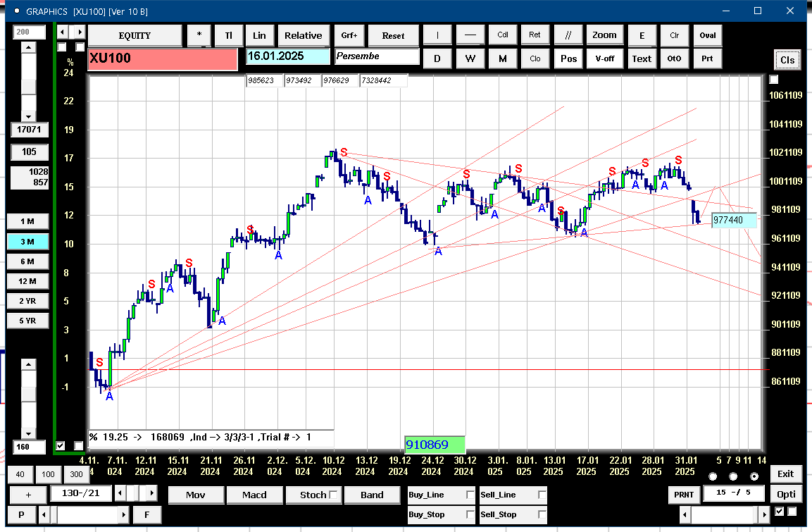812x532 pixels.
Task: Click the up arrow above 17071
Action: (x=28, y=47)
